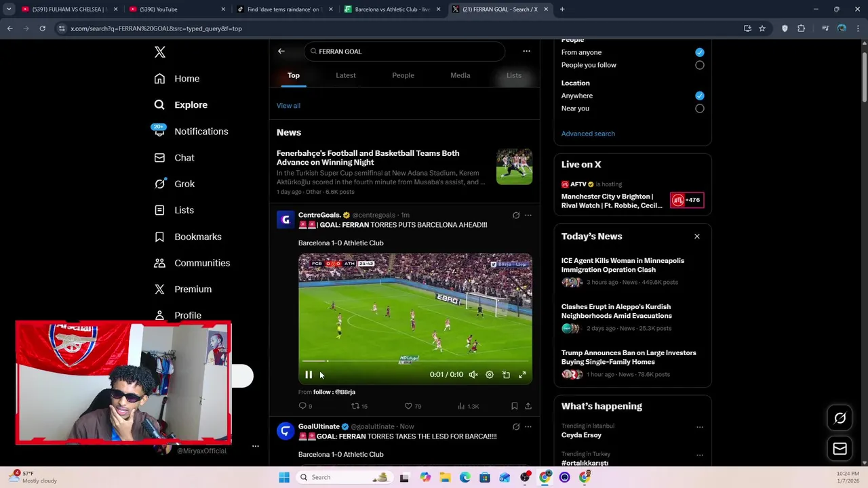Open Premium in the sidebar
The height and width of the screenshot is (488, 868).
[183, 289]
